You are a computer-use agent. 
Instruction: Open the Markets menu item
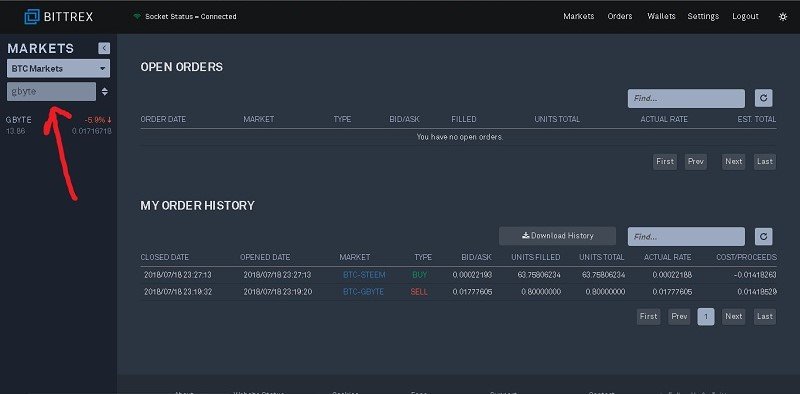coord(579,16)
